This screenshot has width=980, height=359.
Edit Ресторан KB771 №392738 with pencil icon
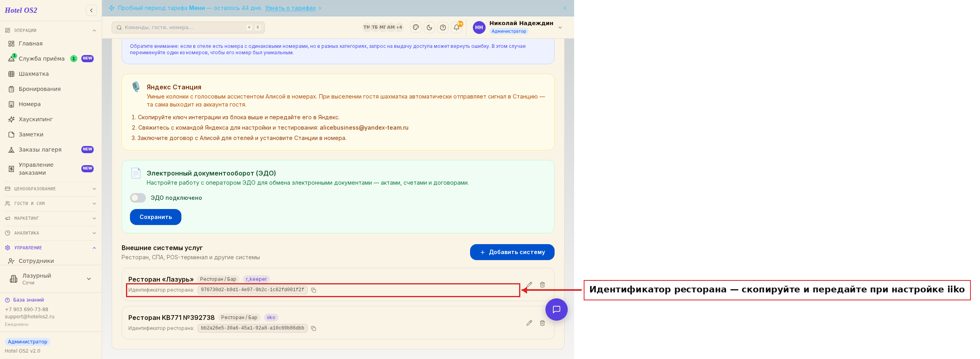tap(529, 323)
